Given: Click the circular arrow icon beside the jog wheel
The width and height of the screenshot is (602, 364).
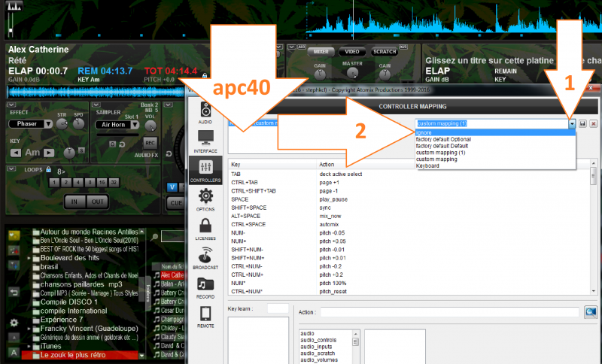Looking at the screenshot, I should click(169, 154).
